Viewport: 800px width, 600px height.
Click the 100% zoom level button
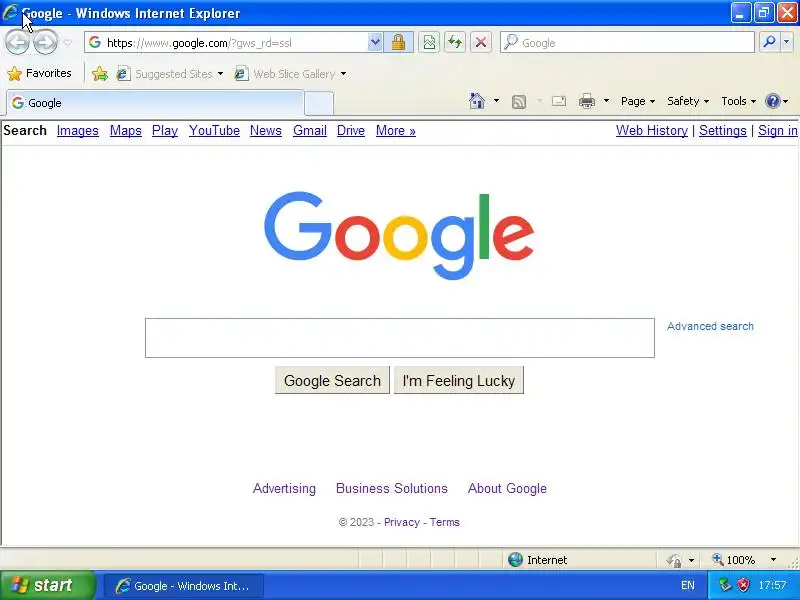point(734,560)
